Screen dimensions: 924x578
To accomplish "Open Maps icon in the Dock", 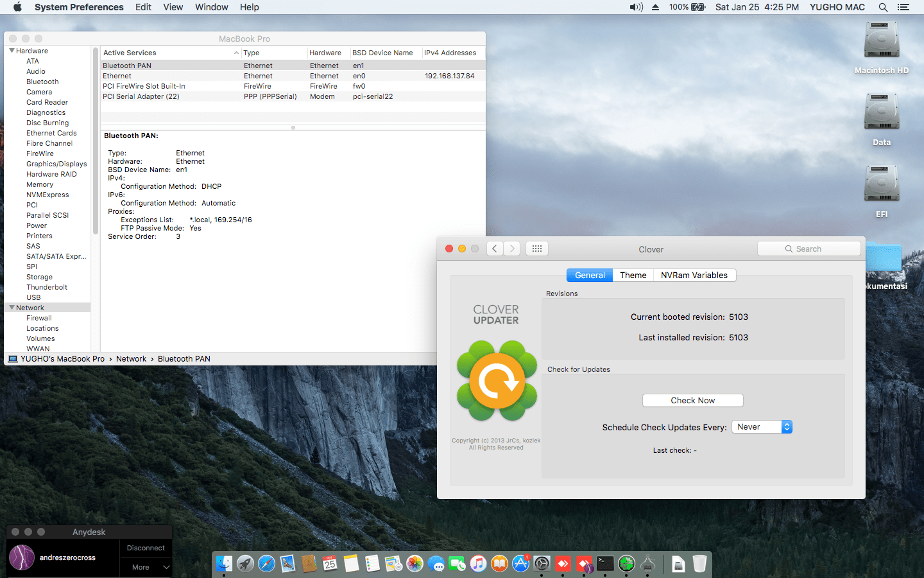I will [x=393, y=564].
